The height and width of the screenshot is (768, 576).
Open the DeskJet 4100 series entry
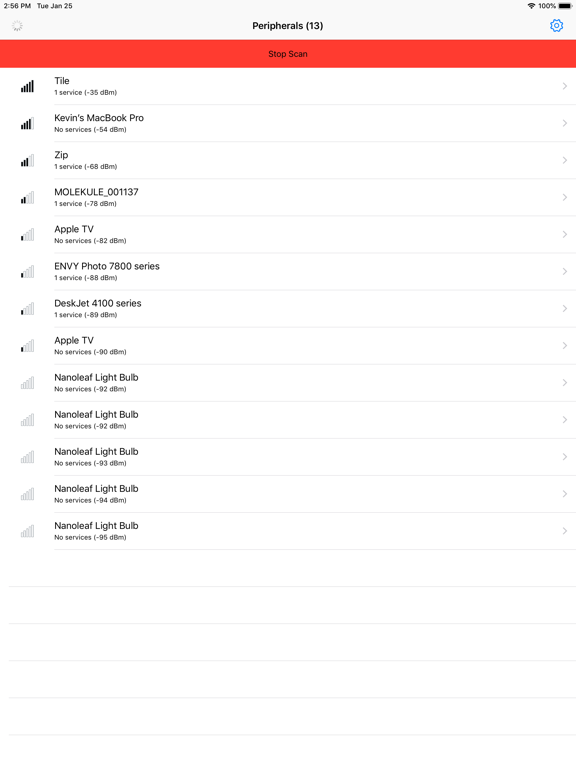pos(288,309)
